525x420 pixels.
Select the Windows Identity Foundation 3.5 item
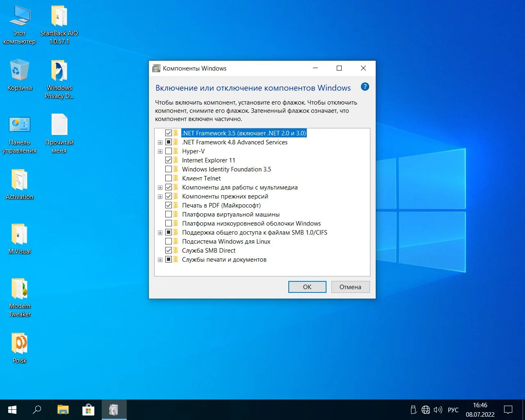[x=226, y=169]
